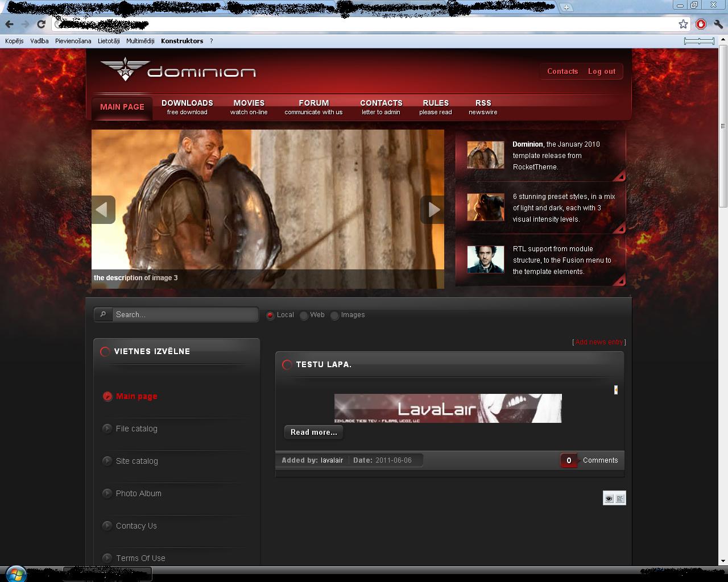The height and width of the screenshot is (582, 728).
Task: Show the previous slide with the left arrow
Action: pos(103,210)
